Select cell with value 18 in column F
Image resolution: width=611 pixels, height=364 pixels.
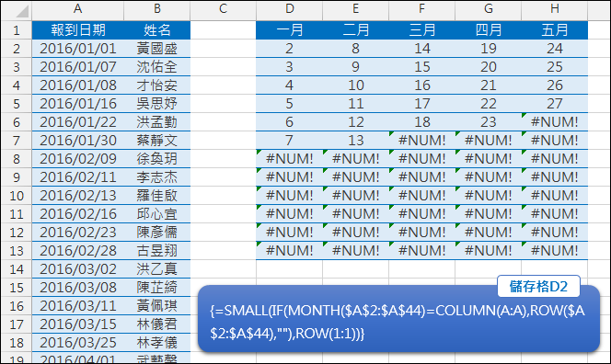tap(421, 122)
